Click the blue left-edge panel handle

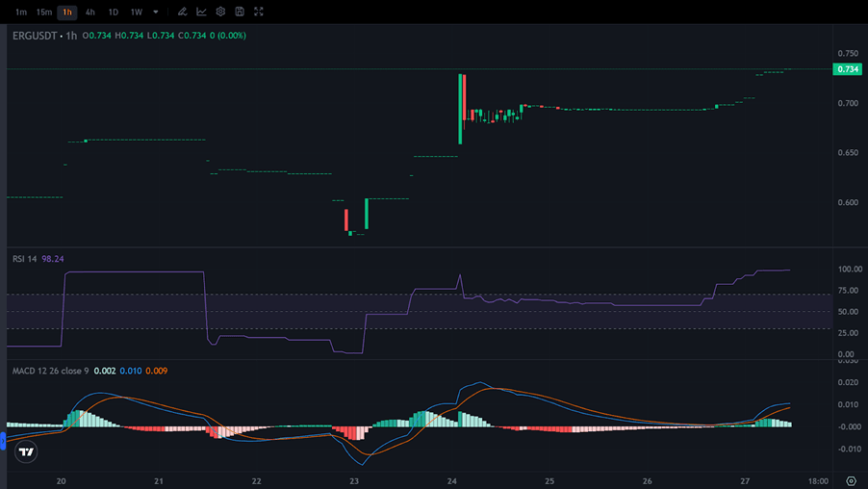pos(3,441)
